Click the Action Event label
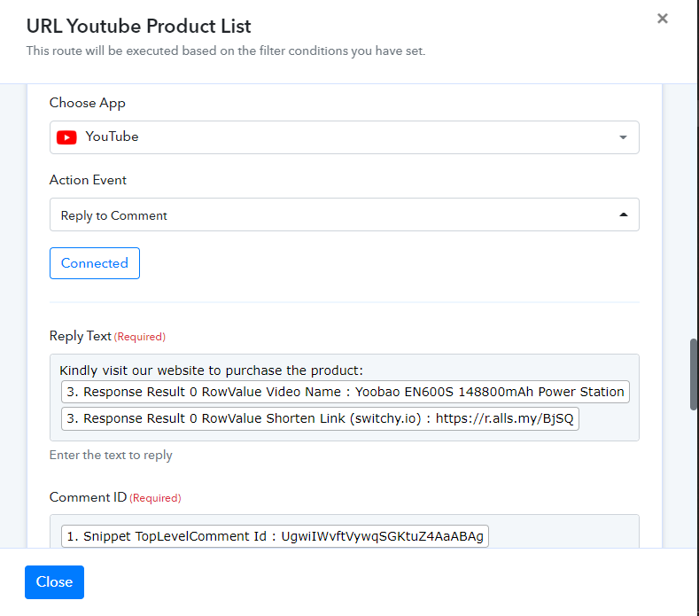 pos(88,180)
